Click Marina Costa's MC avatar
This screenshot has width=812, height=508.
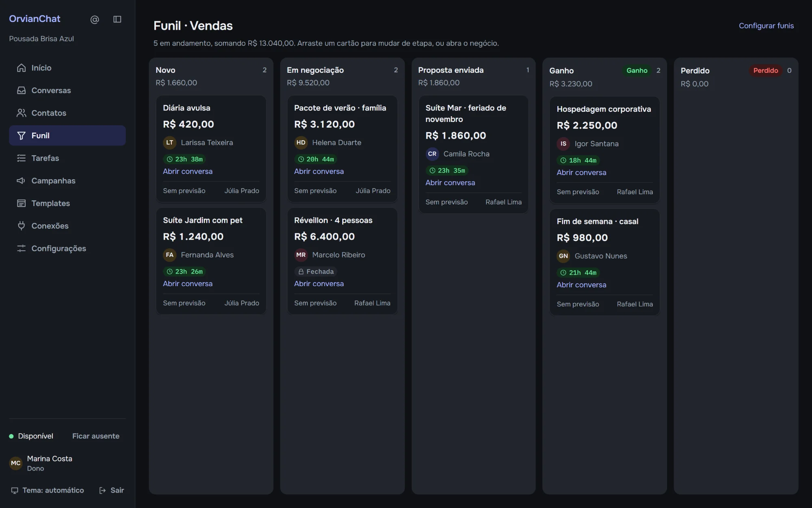pyautogui.click(x=16, y=463)
